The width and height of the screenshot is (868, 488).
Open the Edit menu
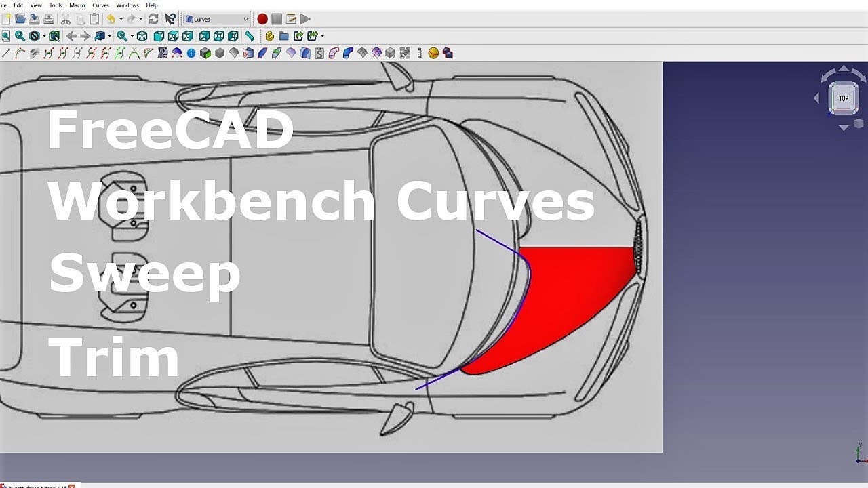coord(18,5)
